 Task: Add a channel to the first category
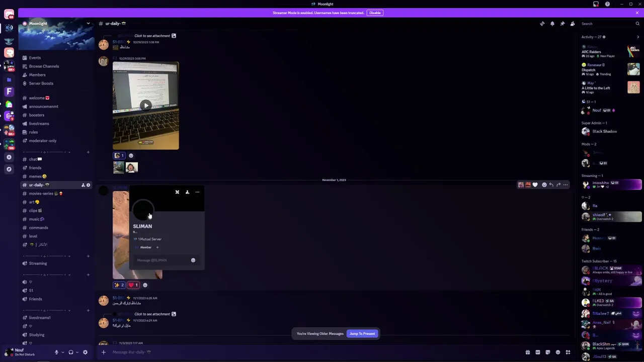click(x=88, y=152)
